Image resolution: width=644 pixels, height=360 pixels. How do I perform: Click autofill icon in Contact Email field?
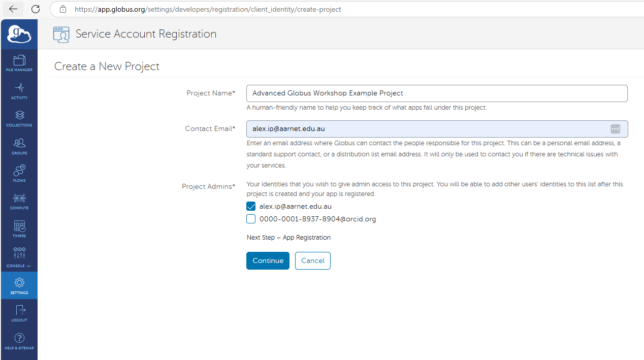coord(615,129)
